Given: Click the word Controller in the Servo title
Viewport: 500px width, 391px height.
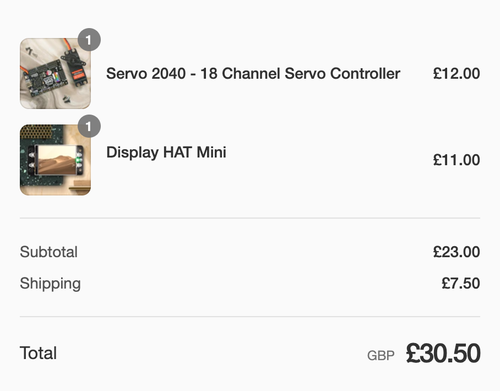Looking at the screenshot, I should point(365,73).
